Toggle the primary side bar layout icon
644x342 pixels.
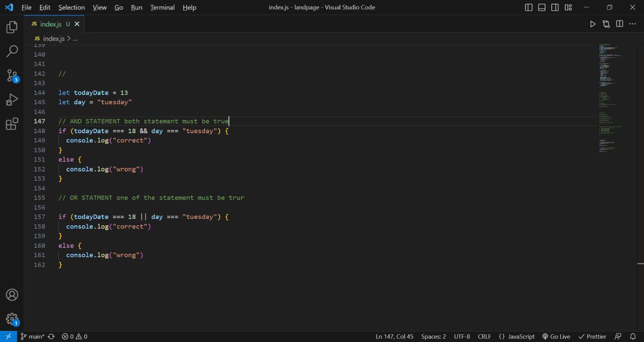[x=529, y=8]
